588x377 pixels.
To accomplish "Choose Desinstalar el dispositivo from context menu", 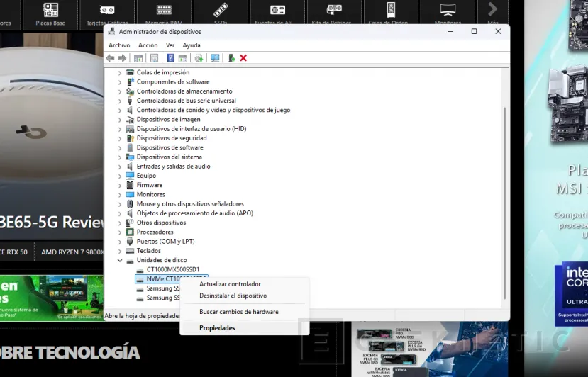I will 233,296.
